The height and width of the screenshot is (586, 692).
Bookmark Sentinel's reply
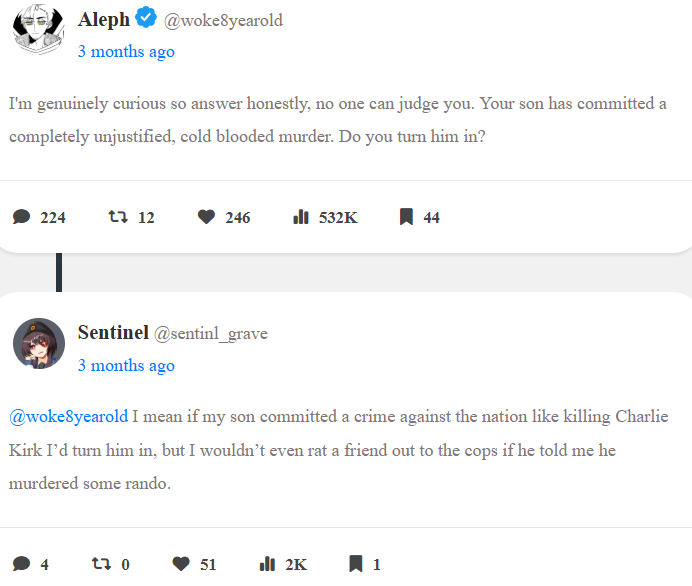[x=355, y=564]
